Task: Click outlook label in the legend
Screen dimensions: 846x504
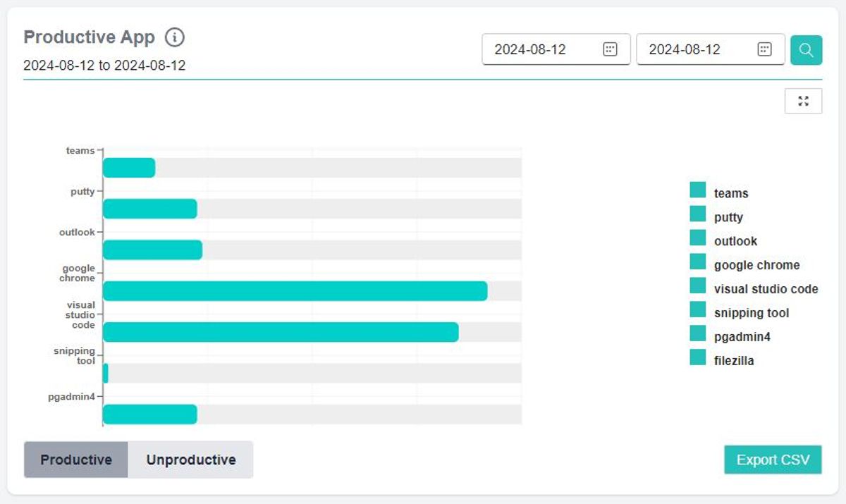Action: [x=735, y=241]
